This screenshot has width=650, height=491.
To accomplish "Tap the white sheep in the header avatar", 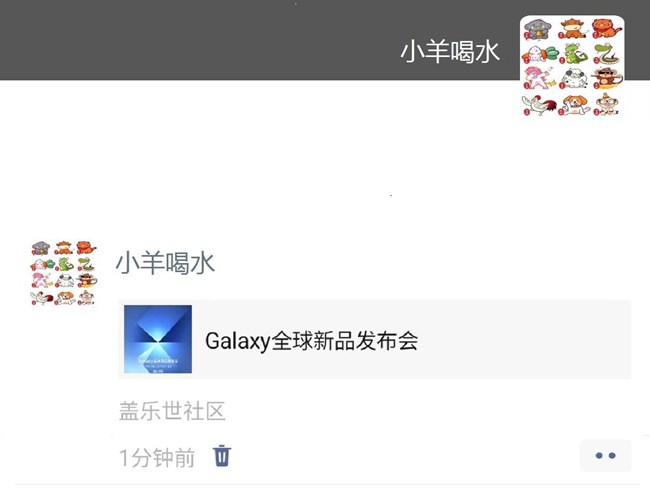I will coord(574,78).
